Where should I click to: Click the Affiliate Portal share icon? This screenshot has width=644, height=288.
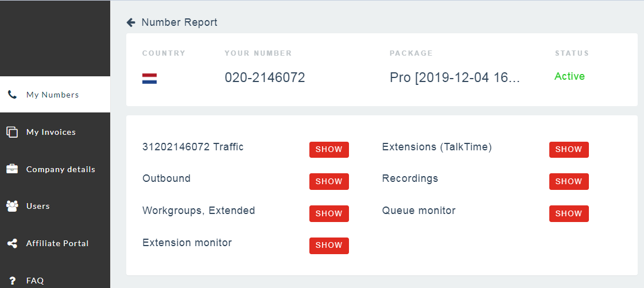point(12,243)
